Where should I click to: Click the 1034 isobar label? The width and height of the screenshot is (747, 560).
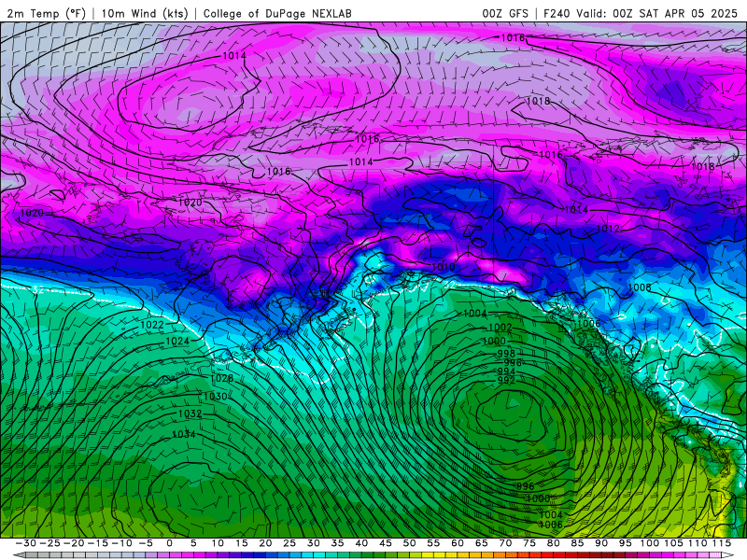click(183, 434)
